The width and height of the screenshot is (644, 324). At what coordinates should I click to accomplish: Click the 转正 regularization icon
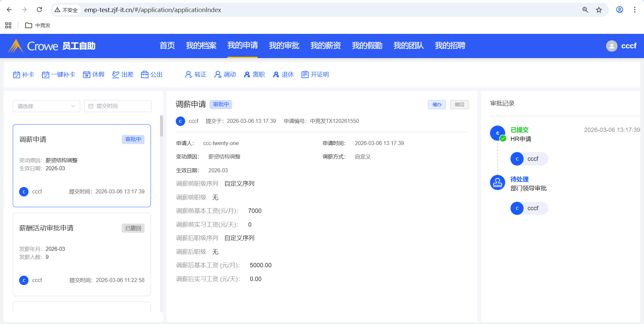tap(189, 75)
